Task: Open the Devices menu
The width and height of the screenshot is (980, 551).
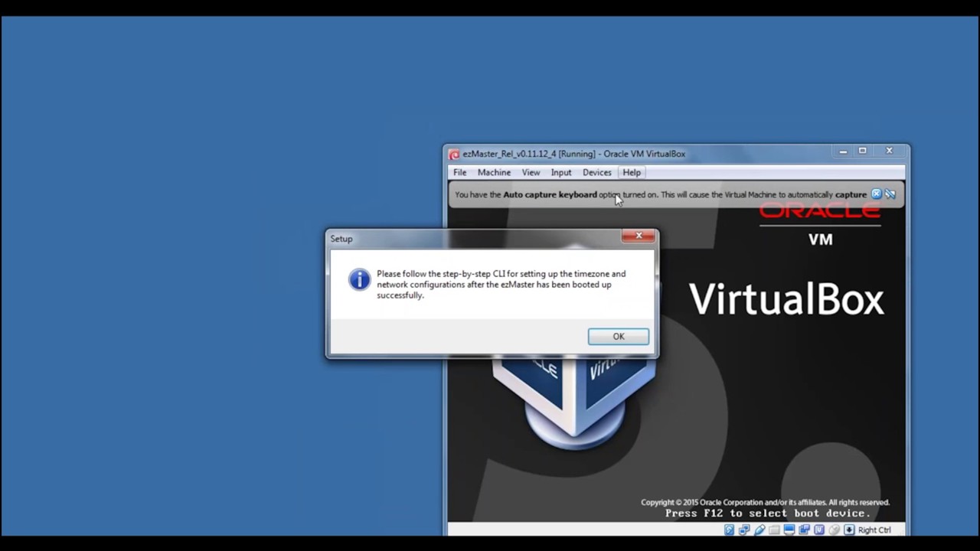Action: tap(597, 173)
